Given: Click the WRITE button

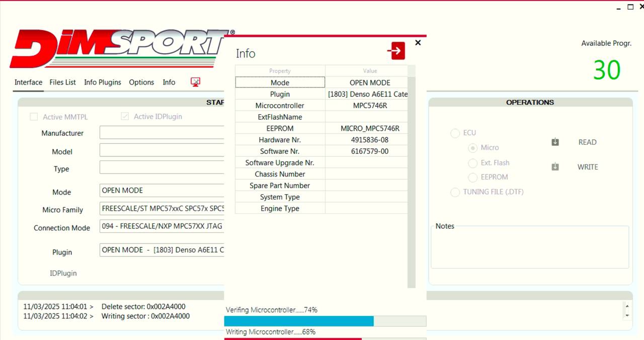Looking at the screenshot, I should click(588, 167).
